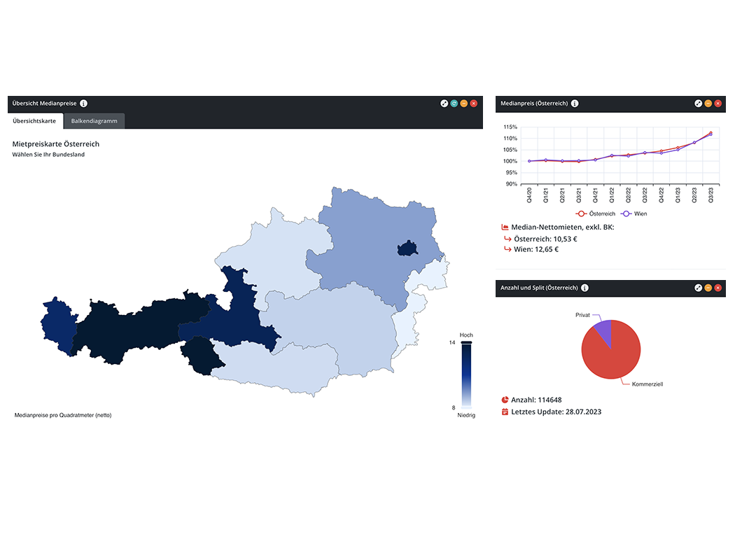Click info icon beside Anzahl und Split
Image resolution: width=735 pixels, height=560 pixels.
pos(584,288)
